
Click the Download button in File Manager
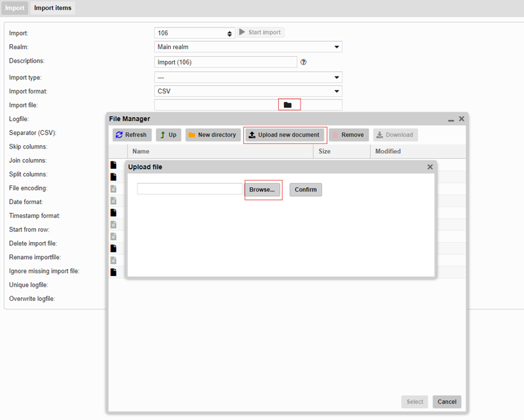pyautogui.click(x=395, y=135)
